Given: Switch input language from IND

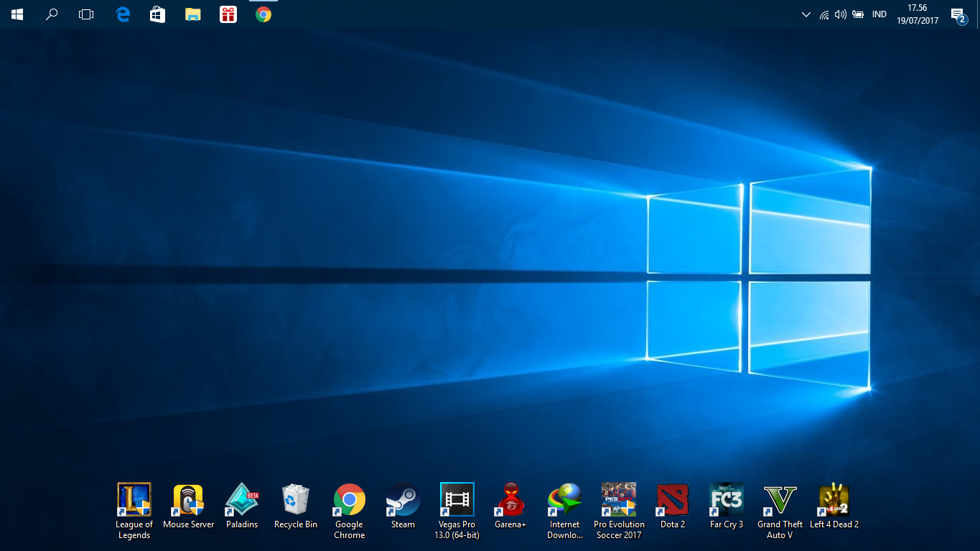Looking at the screenshot, I should pyautogui.click(x=879, y=14).
